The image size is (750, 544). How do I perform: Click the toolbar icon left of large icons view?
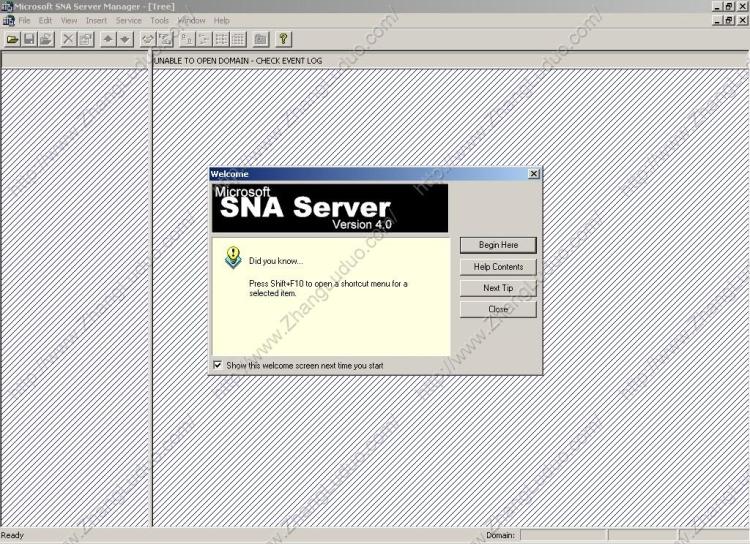click(x=165, y=39)
